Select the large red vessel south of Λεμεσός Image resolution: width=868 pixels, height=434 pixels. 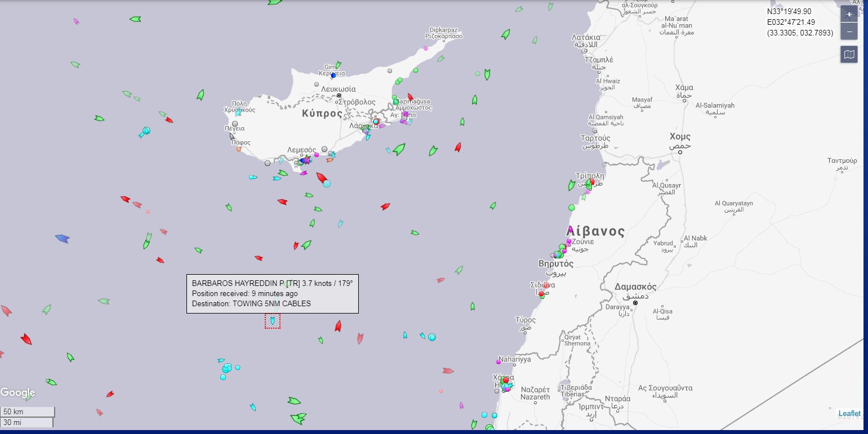322,179
